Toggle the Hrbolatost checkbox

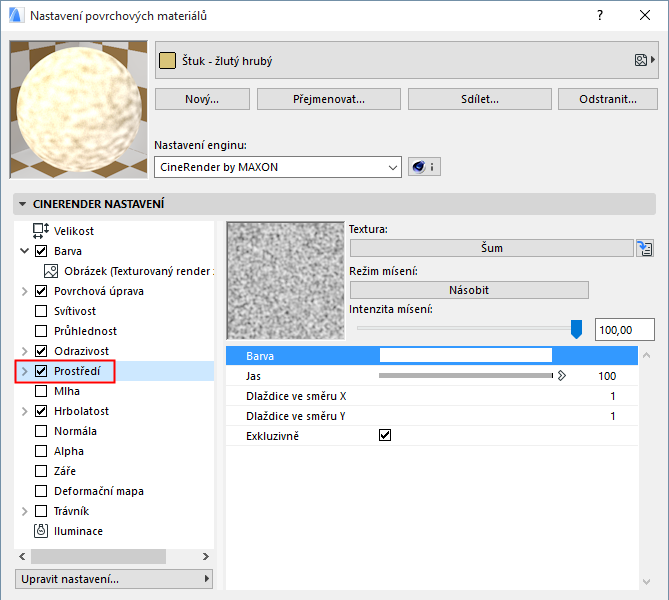(x=41, y=411)
